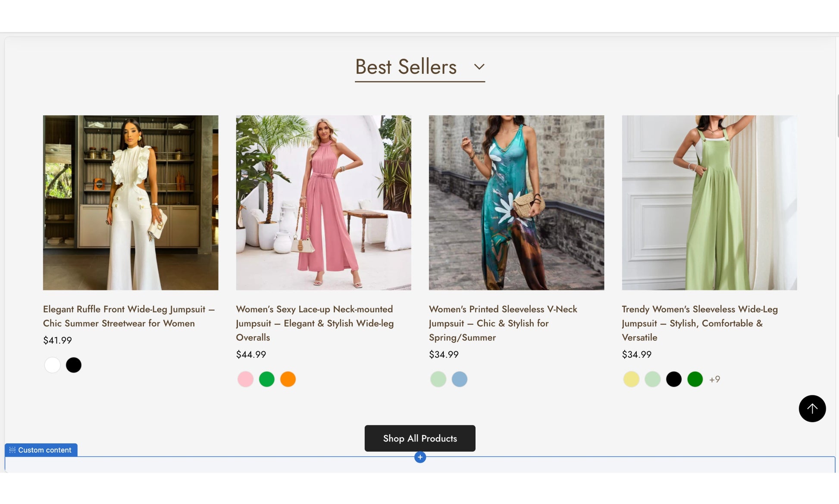Open the Best Sellers heading selector

pyautogui.click(x=419, y=67)
